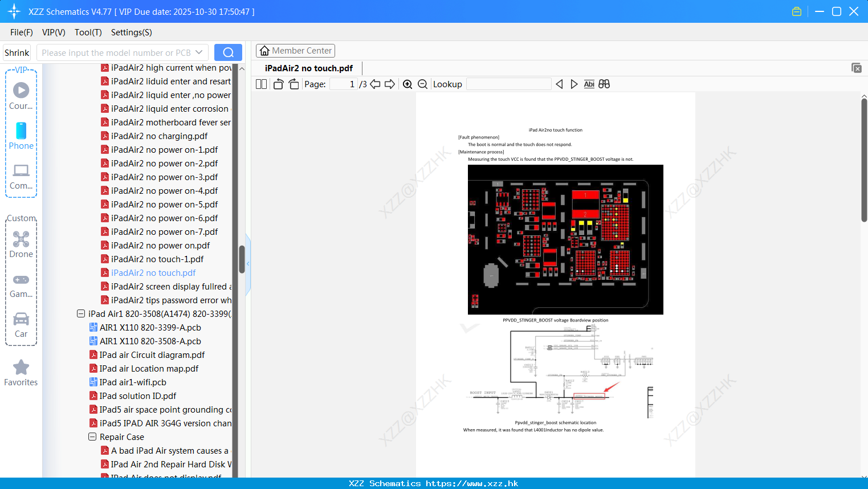
Task: Click the PDF viewer vertical scrollbar thumb
Action: pos(864,160)
